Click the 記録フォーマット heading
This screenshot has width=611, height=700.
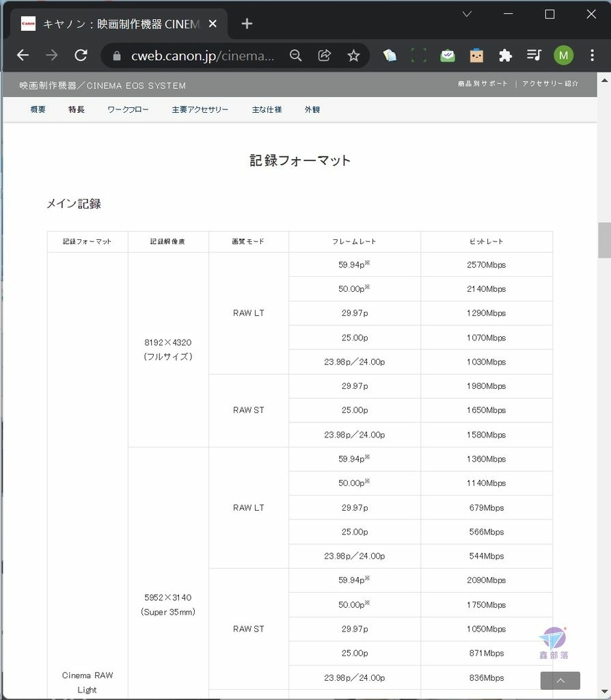click(300, 160)
